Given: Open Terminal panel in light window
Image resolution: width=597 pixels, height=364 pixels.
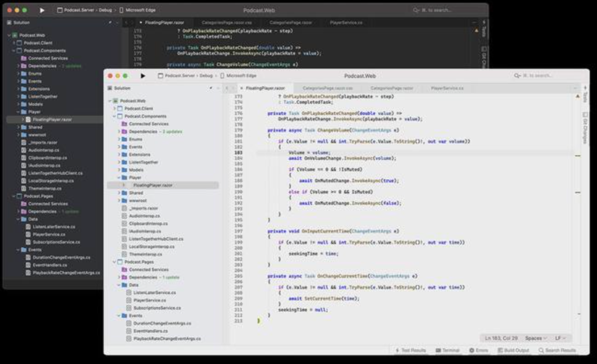Looking at the screenshot, I should point(447,350).
